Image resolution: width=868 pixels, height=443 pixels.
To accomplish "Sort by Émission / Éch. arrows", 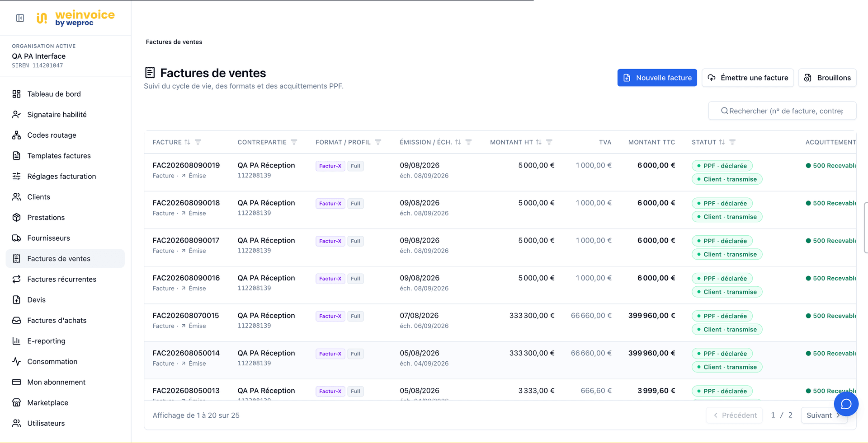I will 458,142.
